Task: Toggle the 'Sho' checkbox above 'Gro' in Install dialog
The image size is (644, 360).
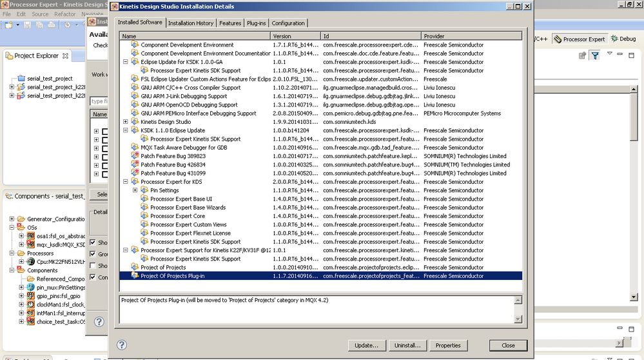Action: pyautogui.click(x=93, y=242)
